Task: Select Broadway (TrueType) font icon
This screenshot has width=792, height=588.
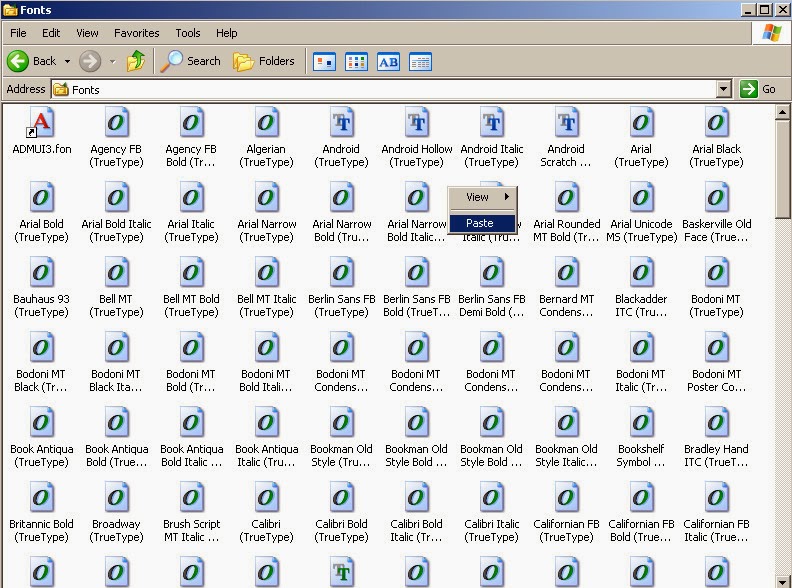Action: pyautogui.click(x=116, y=512)
